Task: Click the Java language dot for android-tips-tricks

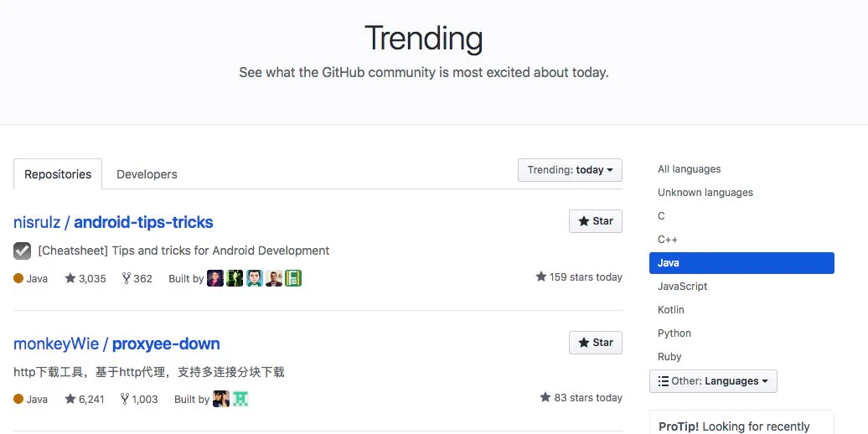Action: pos(18,278)
